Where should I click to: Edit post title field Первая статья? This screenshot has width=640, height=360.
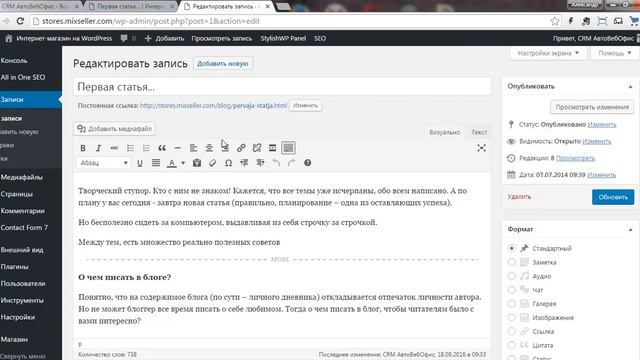[x=282, y=87]
